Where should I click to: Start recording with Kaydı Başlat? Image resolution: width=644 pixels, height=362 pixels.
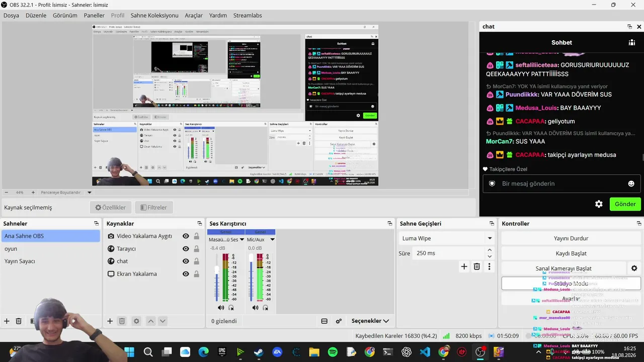pos(571,253)
